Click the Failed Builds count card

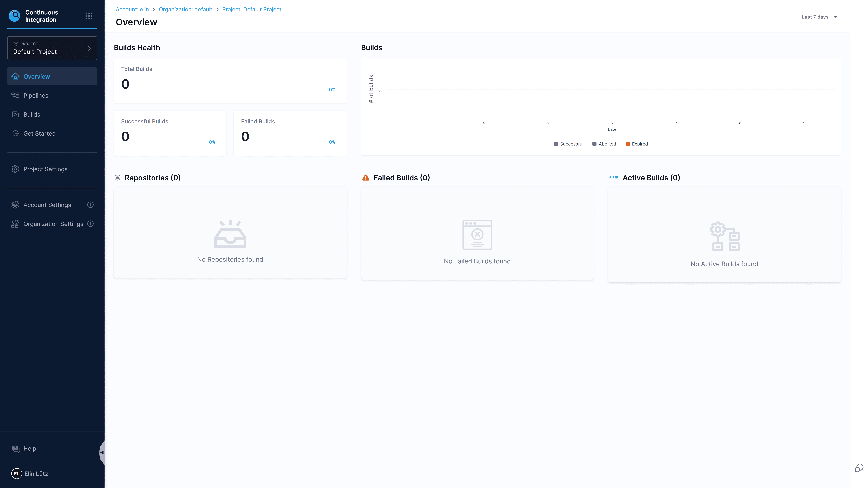290,133
